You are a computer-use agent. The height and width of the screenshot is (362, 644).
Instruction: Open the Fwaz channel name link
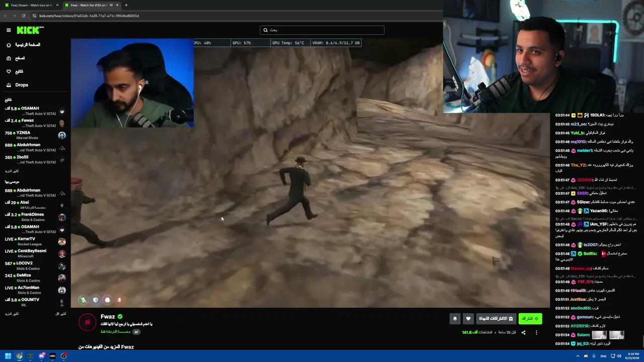click(x=108, y=317)
